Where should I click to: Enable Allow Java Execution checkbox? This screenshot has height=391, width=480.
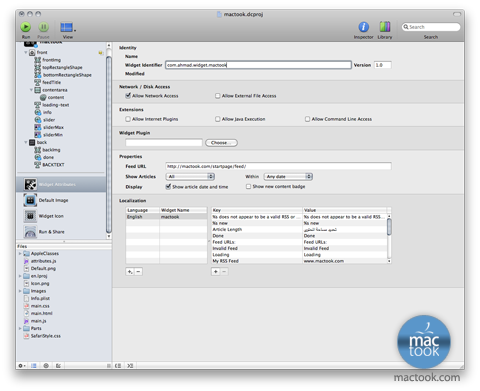click(x=218, y=119)
